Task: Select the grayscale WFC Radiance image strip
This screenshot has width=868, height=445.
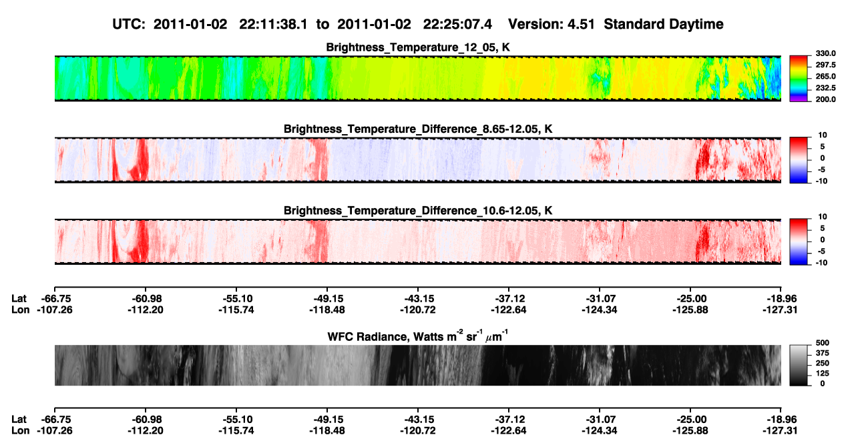Action: [x=417, y=365]
